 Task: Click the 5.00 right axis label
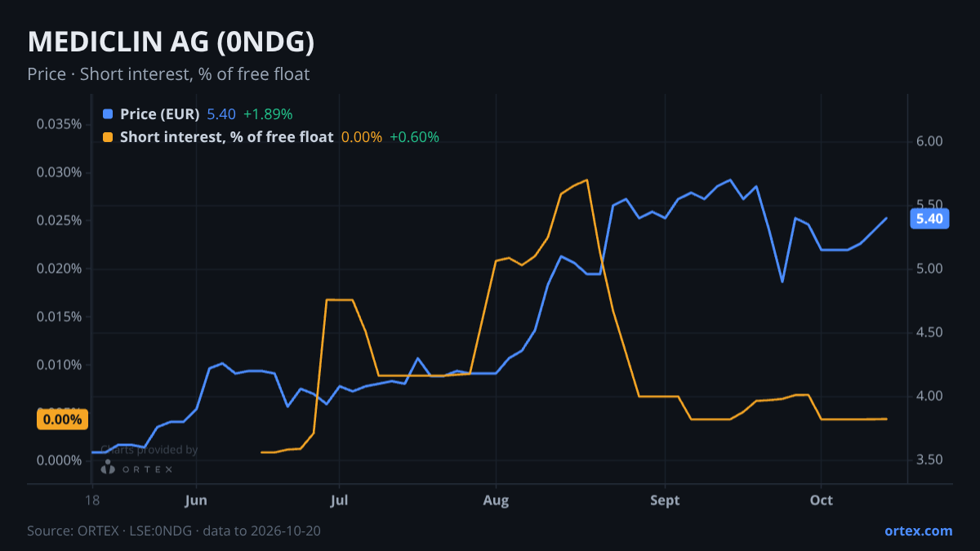(930, 269)
